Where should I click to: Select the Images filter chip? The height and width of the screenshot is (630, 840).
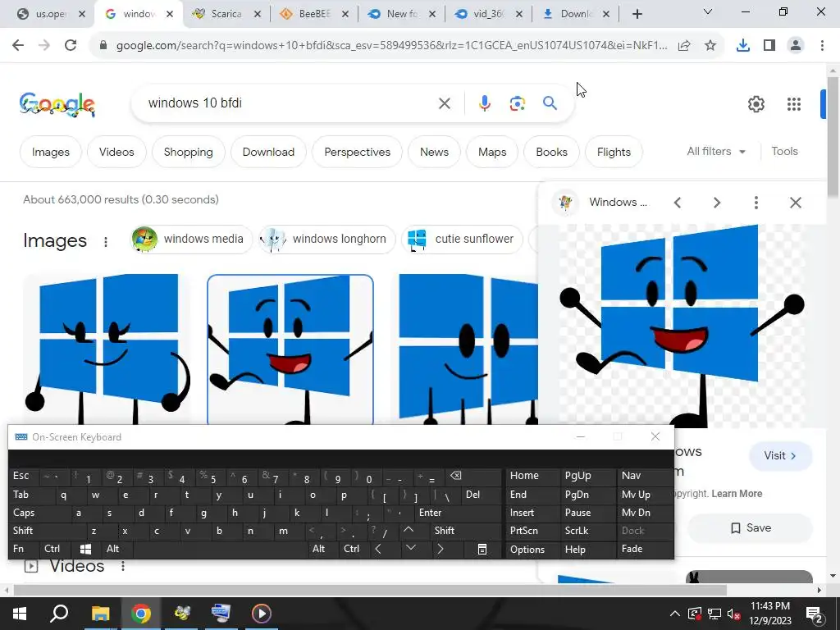pyautogui.click(x=50, y=152)
